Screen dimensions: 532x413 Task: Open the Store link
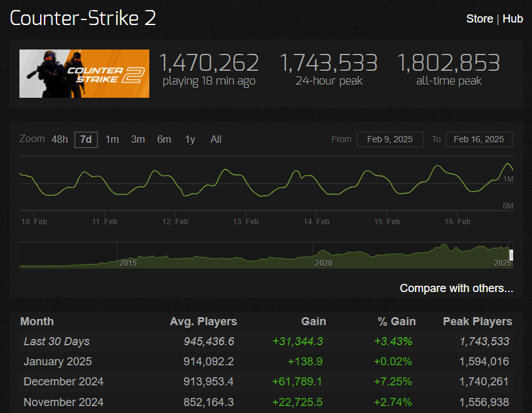(479, 19)
